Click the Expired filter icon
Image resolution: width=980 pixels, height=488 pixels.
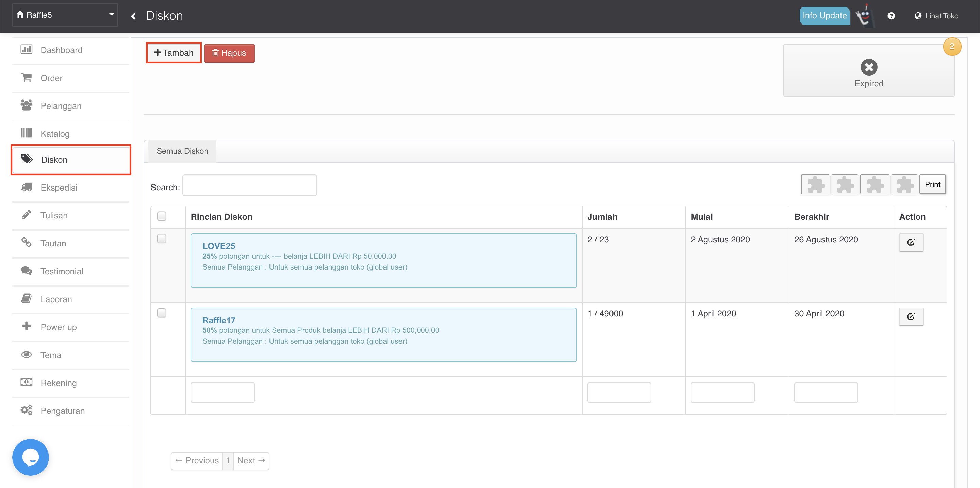click(x=868, y=68)
